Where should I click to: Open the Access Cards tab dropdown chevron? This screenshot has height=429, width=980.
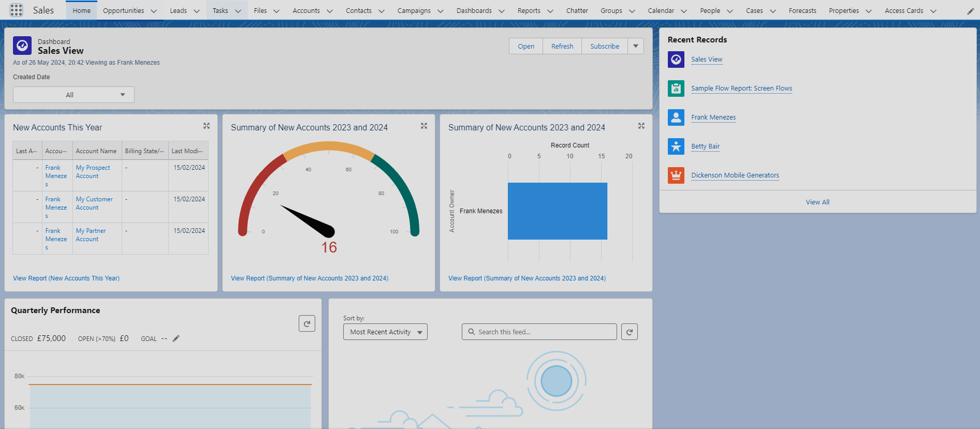933,11
